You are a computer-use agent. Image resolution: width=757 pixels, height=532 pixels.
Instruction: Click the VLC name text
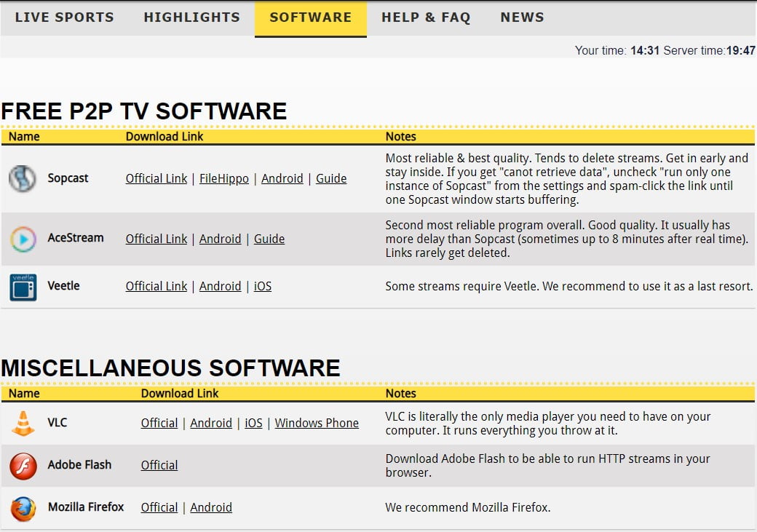click(x=58, y=422)
